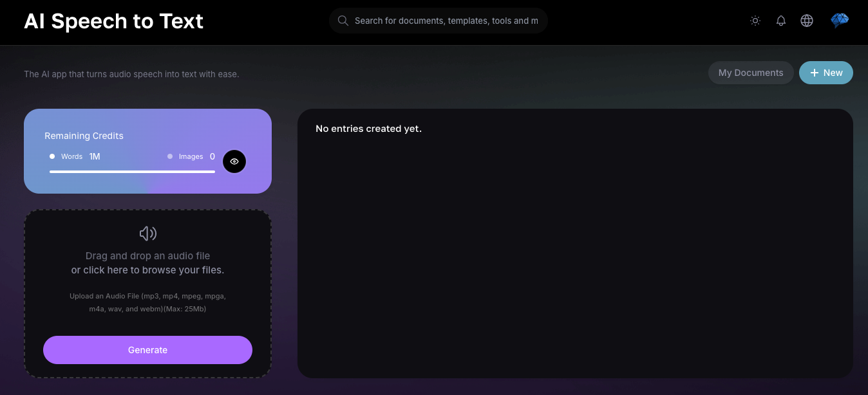
Task: Click the AI Speech to Text title
Action: coord(113,21)
